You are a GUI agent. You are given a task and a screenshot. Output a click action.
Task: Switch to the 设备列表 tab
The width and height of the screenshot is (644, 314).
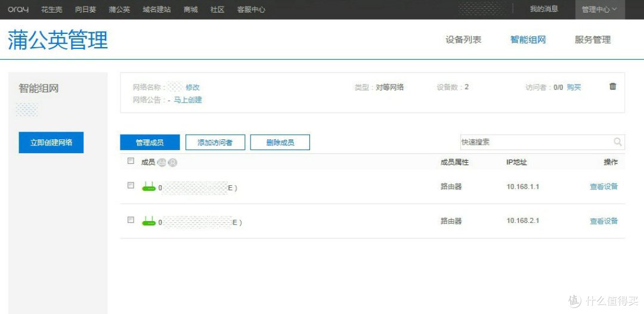coord(464,40)
